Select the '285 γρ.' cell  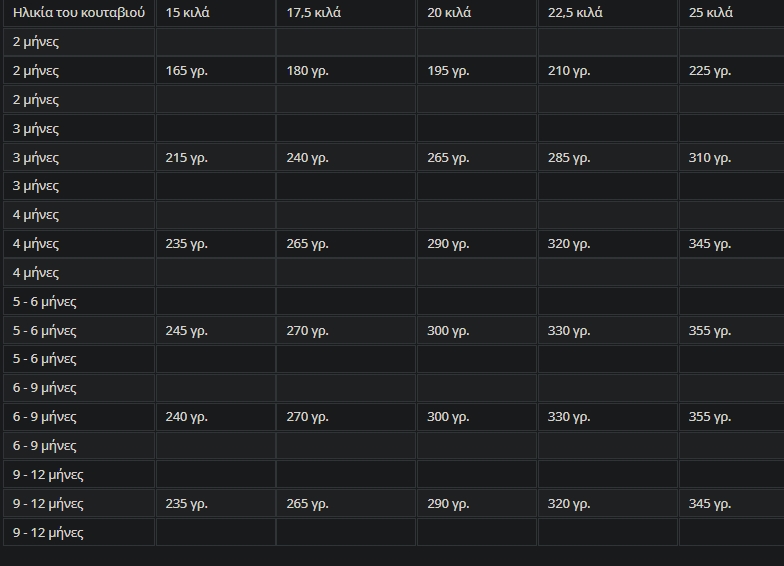608,158
